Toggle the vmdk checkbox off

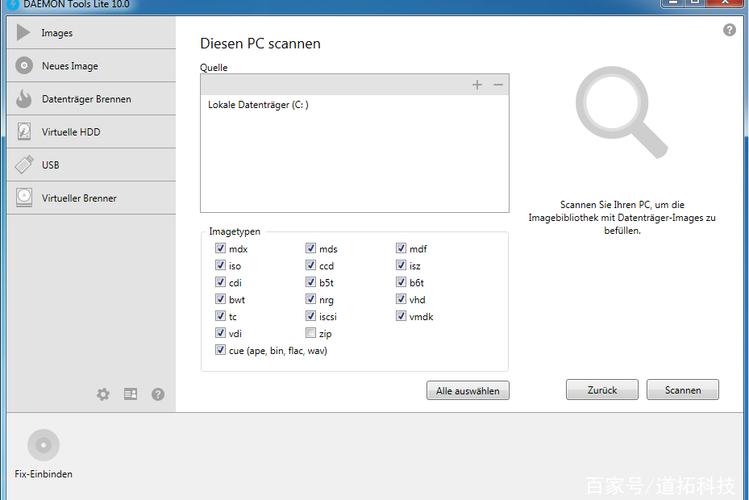(x=401, y=316)
